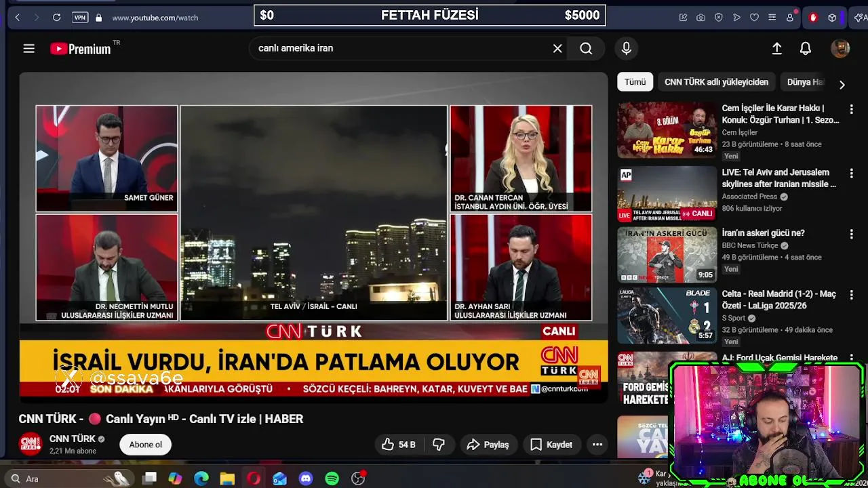Switch to Opera on the taskbar
The width and height of the screenshot is (868, 488).
(254, 479)
